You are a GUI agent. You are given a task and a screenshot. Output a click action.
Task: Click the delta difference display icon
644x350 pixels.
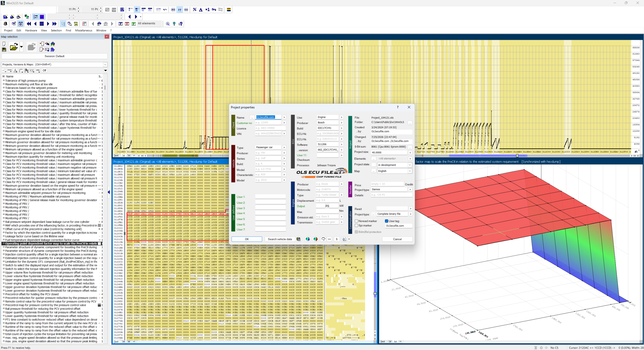point(201,10)
